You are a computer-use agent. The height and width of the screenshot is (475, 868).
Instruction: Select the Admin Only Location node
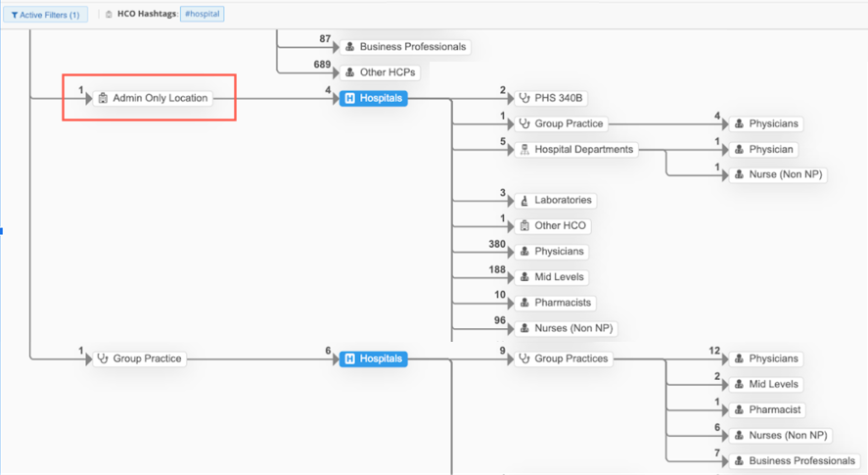[x=153, y=98]
